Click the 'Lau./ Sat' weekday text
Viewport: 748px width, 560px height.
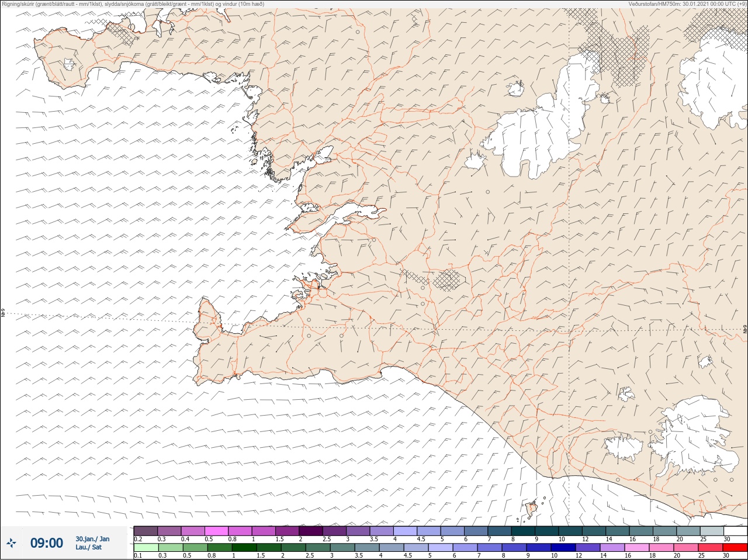(x=88, y=547)
